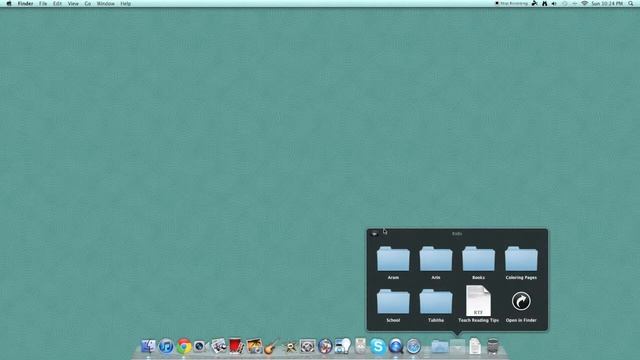Screen dimensions: 640x360
Task: Click the Wi-Fi status icon
Action: (584, 3)
